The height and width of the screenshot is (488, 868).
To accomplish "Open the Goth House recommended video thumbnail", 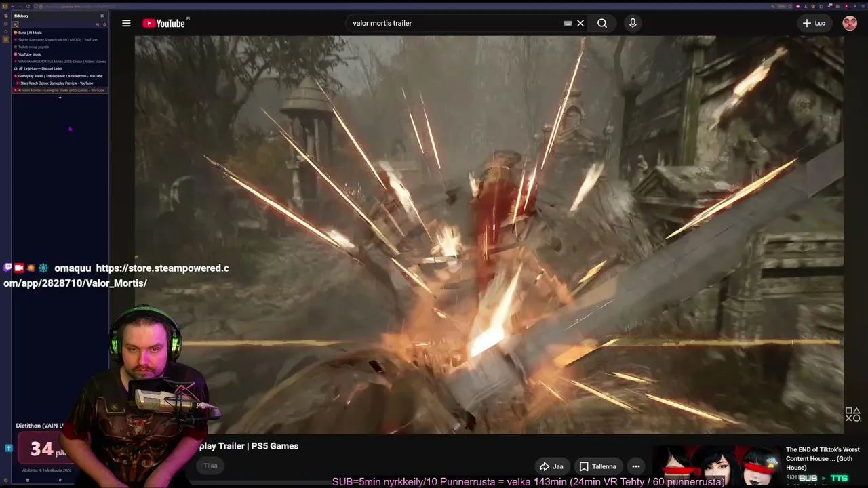I will click(x=717, y=464).
